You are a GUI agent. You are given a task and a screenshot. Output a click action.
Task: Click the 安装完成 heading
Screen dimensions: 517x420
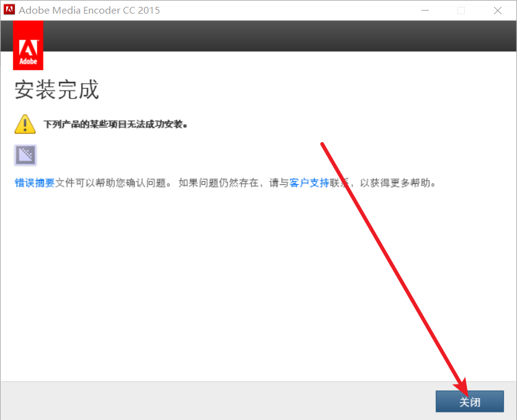pos(56,89)
